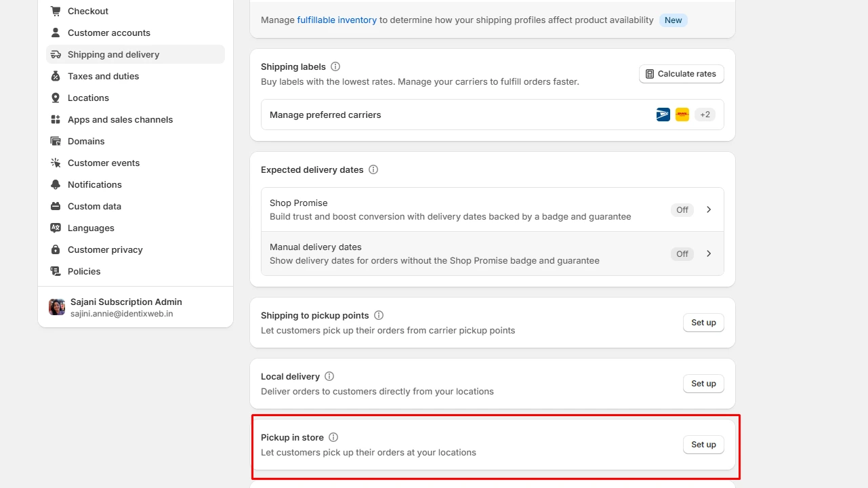Click the +2 more carriers badge

(x=705, y=115)
